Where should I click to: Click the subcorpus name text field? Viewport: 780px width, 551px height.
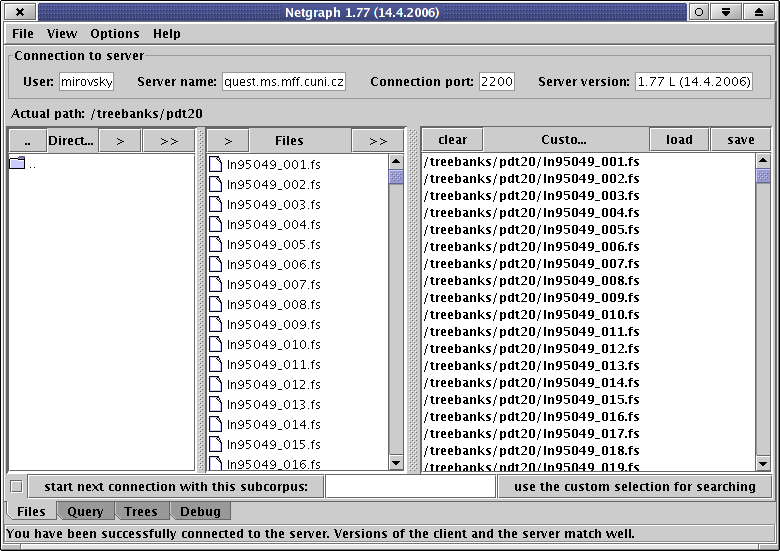(x=410, y=486)
